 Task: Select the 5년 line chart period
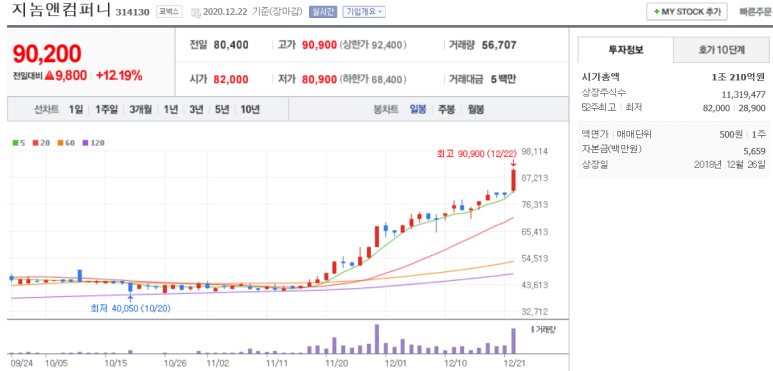[222, 109]
